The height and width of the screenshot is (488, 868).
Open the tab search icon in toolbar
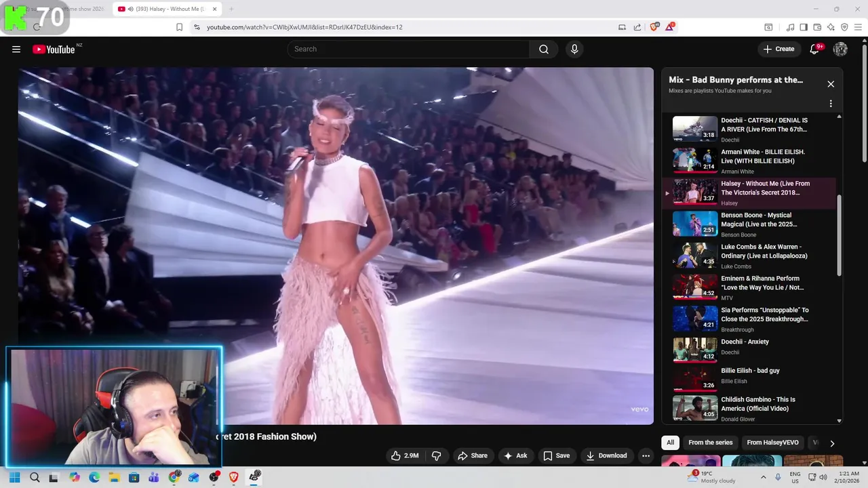pos(768,27)
